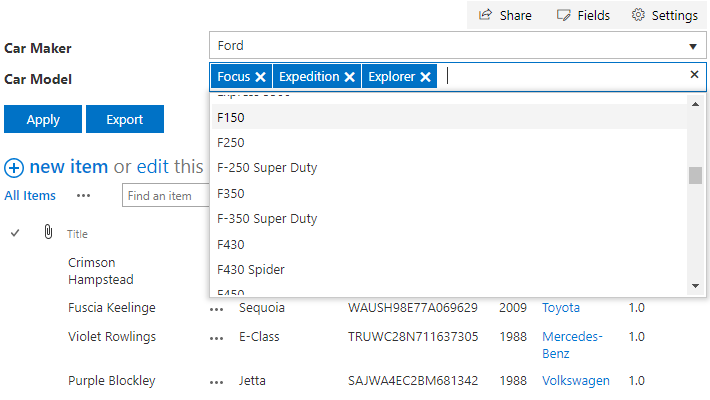Click the Jetta model cell
Image resolution: width=710 pixels, height=400 pixels.
(252, 381)
